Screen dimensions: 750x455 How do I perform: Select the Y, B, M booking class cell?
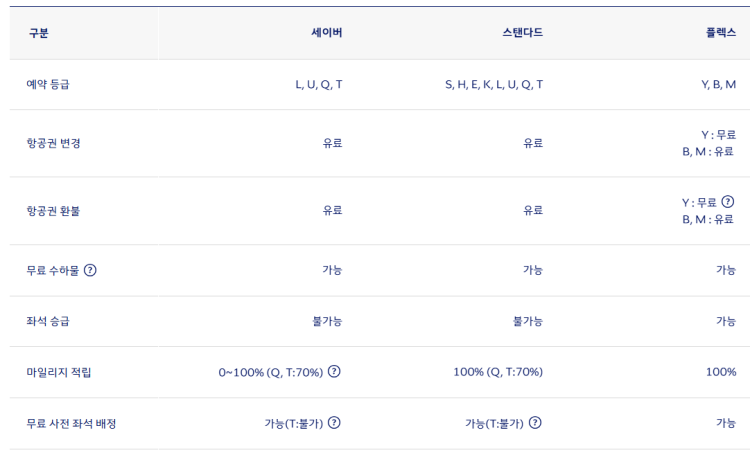coord(718,85)
